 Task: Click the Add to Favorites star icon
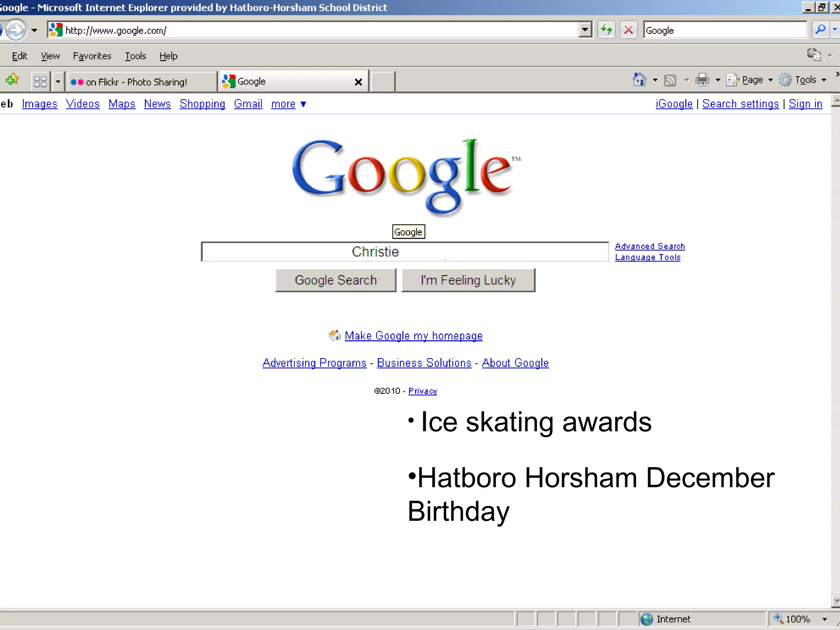coord(12,80)
